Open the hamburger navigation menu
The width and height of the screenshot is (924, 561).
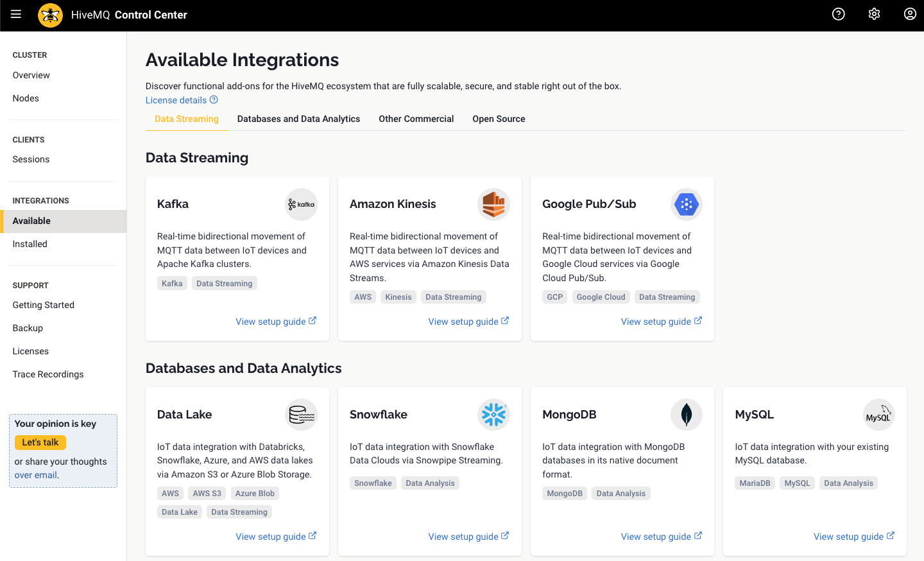16,14
